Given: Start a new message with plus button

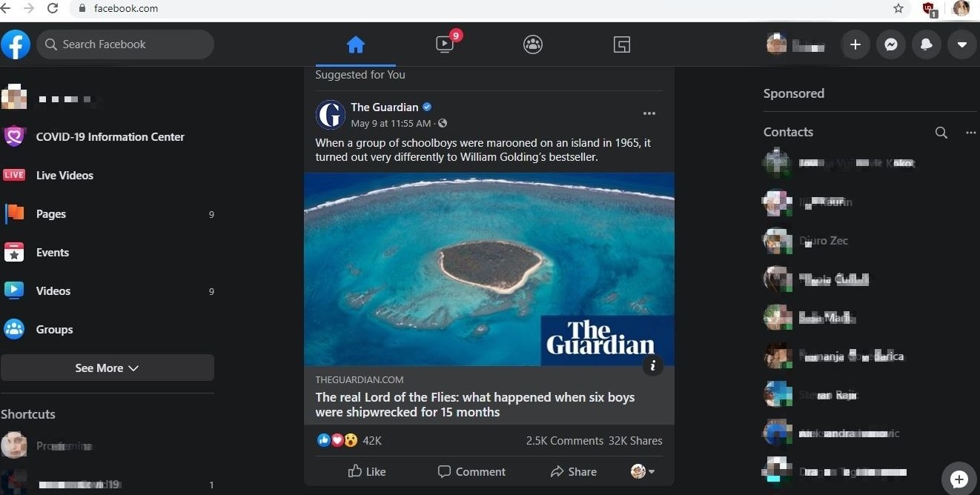Looking at the screenshot, I should coord(959,478).
